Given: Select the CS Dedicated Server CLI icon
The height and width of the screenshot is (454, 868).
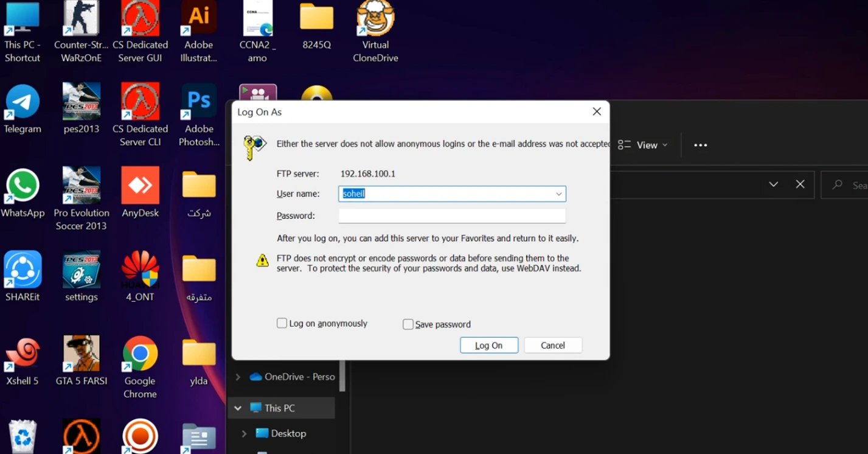Looking at the screenshot, I should pyautogui.click(x=140, y=116).
